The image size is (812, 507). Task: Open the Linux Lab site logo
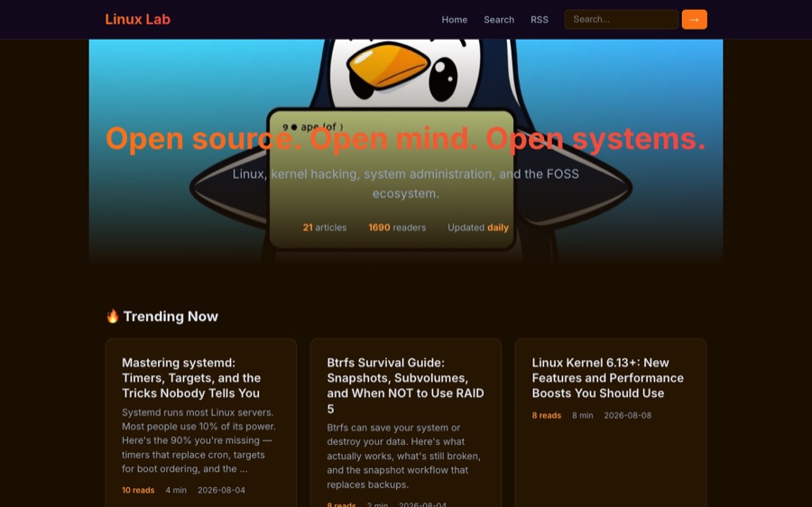click(137, 19)
